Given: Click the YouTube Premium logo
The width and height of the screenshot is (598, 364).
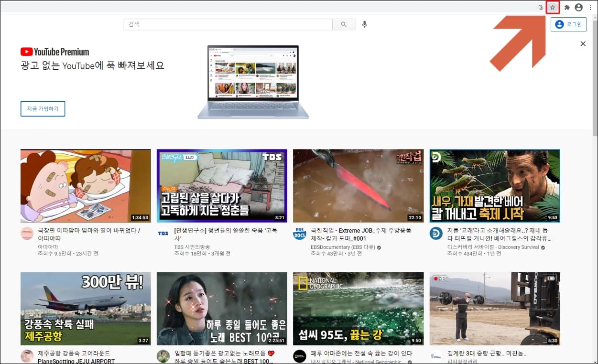Looking at the screenshot, I should click(x=54, y=52).
